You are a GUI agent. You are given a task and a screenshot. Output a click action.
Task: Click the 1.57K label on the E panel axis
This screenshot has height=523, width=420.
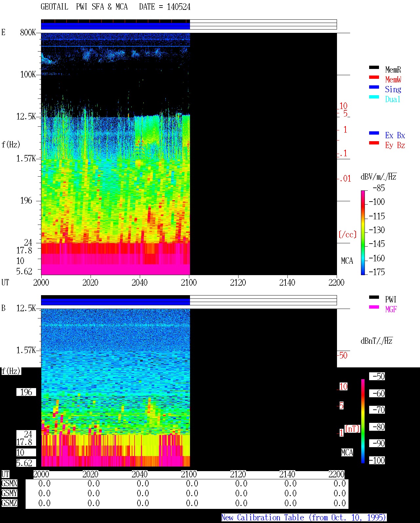pos(26,158)
